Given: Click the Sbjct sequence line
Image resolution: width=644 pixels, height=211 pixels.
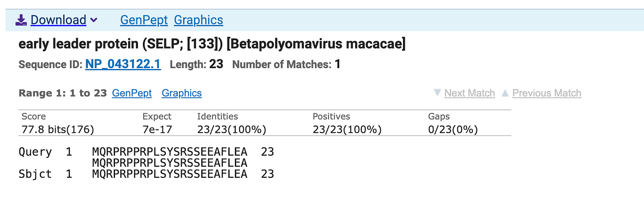Looking at the screenshot, I should 169,174.
